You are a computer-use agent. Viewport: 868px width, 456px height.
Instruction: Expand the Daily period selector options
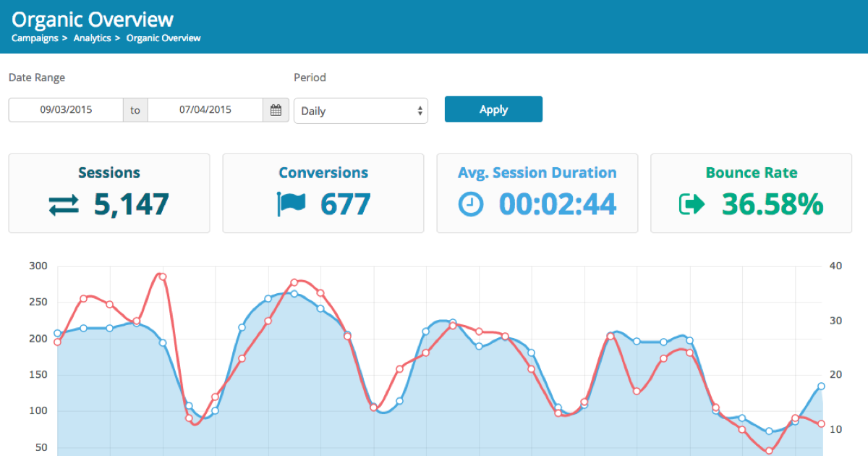(x=360, y=111)
